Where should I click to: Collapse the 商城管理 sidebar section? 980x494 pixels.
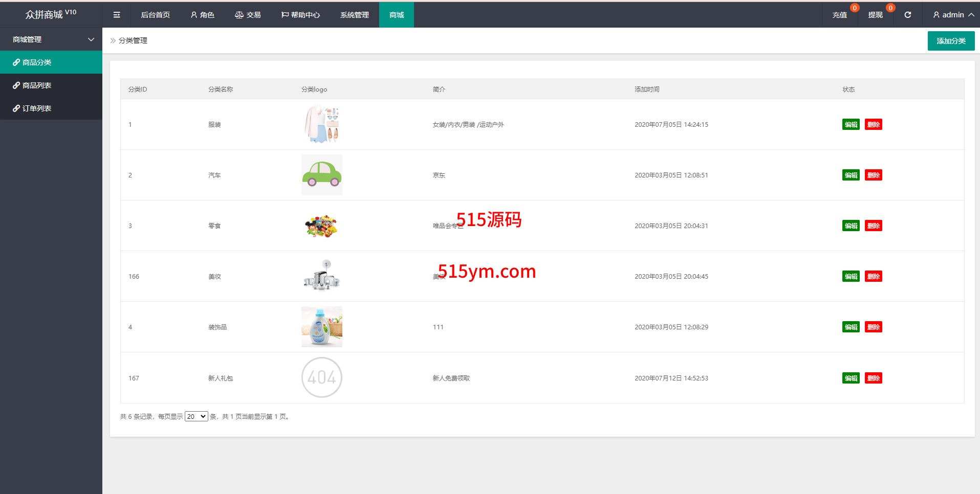[51, 39]
